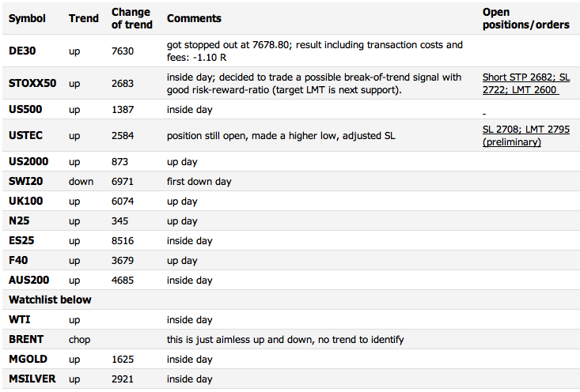580x392 pixels.
Task: Select the SWI20 down trend cell
Action: pyautogui.click(x=81, y=182)
